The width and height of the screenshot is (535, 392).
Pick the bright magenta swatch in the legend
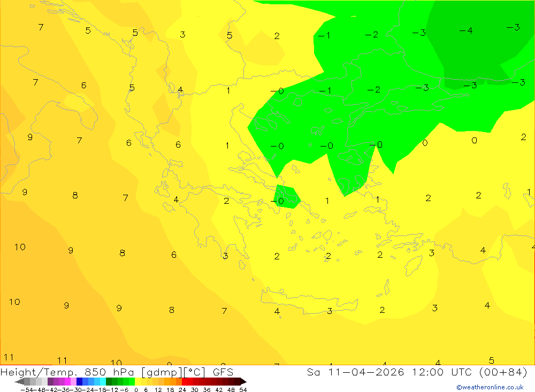(67, 381)
